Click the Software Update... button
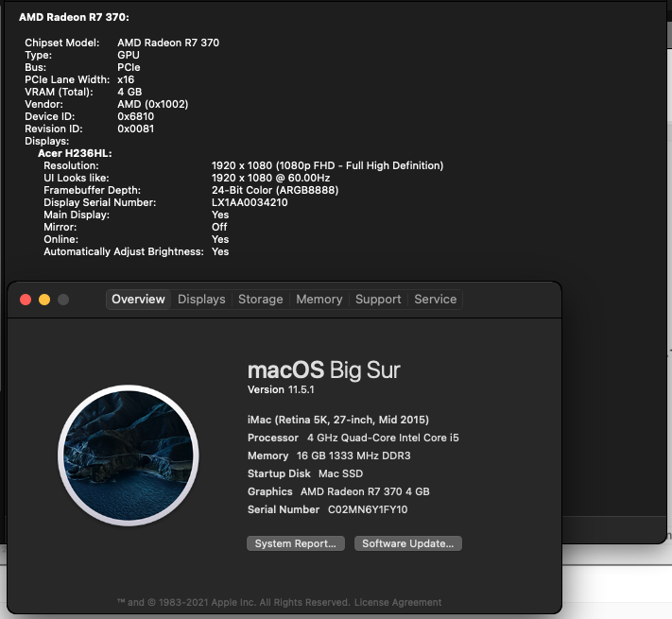672x619 pixels. point(408,543)
